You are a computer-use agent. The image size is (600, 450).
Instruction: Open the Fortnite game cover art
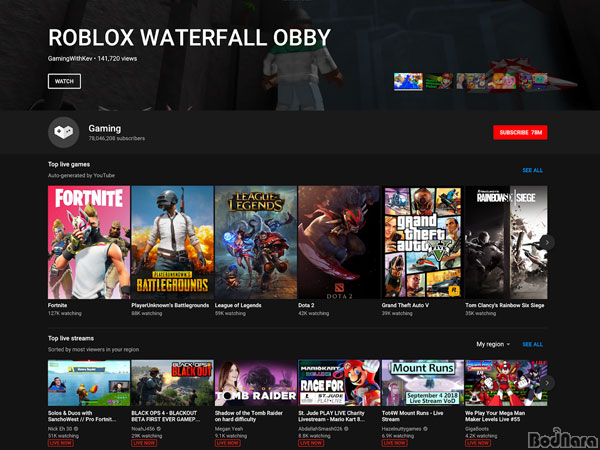(x=89, y=242)
